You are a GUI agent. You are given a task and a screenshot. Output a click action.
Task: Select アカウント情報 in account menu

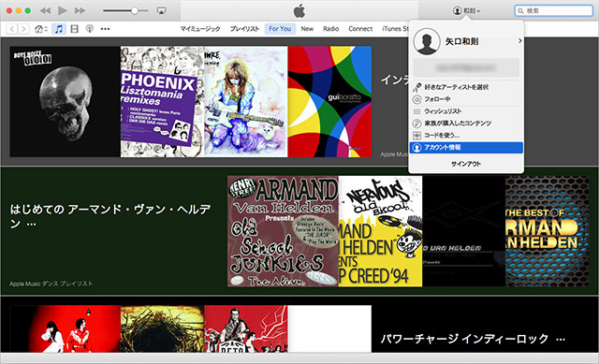[x=466, y=148]
